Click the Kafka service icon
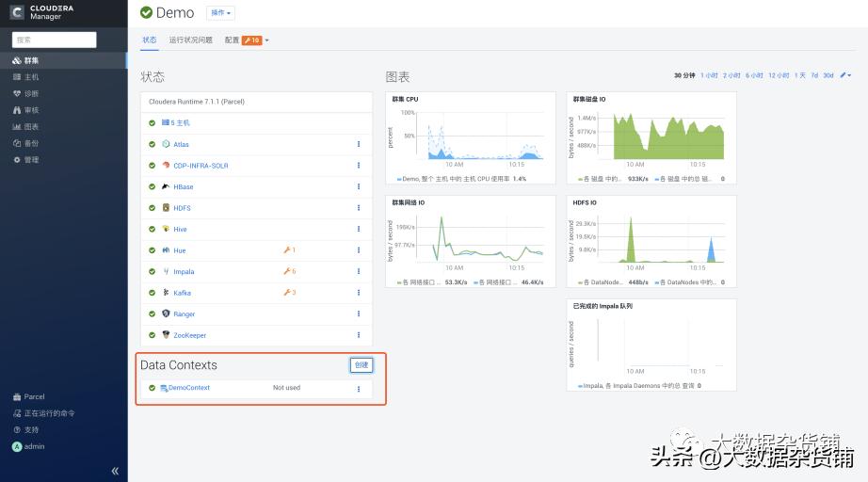This screenshot has width=868, height=482. tap(166, 292)
